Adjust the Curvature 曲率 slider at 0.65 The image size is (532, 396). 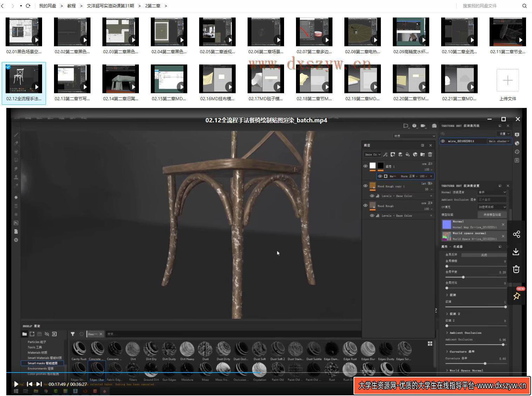[x=485, y=363]
